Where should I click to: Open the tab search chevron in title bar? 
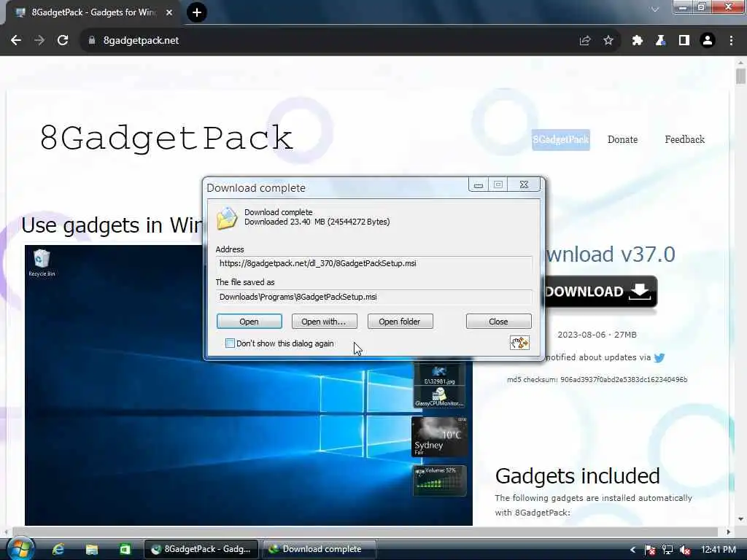point(655,9)
